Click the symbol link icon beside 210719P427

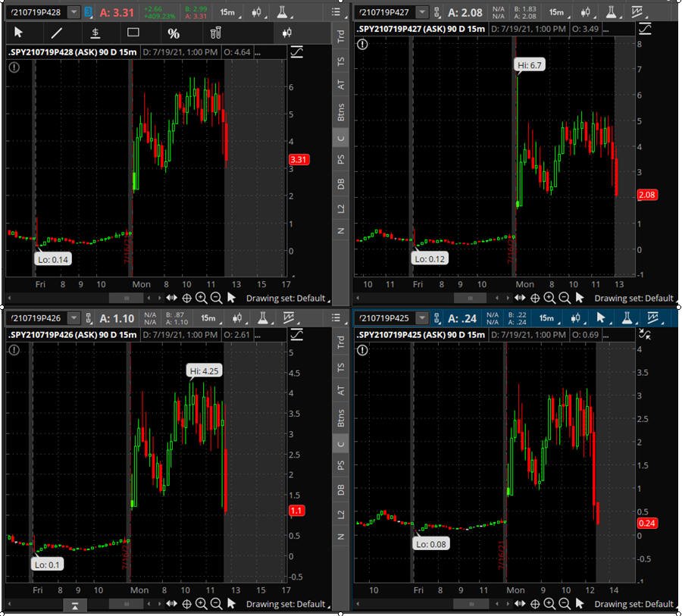pos(436,12)
